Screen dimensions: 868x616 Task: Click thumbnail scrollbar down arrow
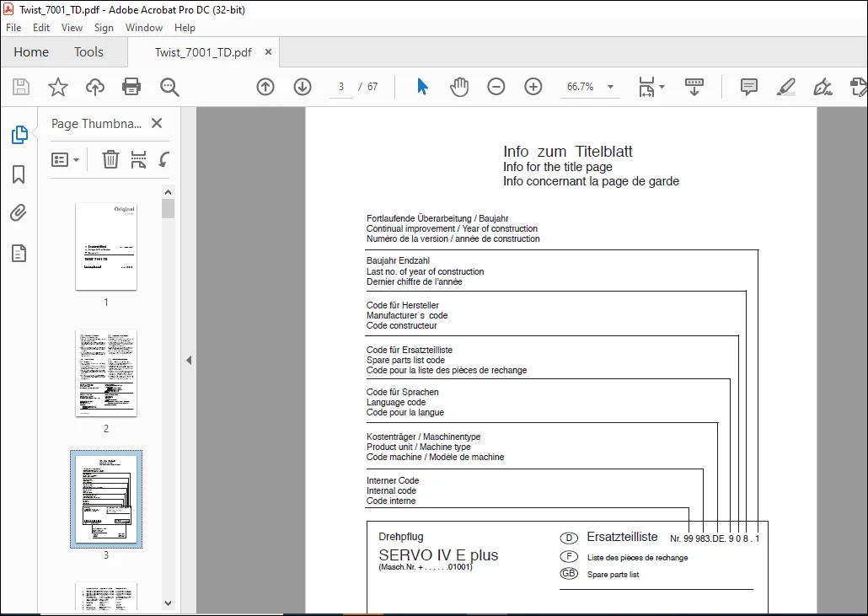169,603
